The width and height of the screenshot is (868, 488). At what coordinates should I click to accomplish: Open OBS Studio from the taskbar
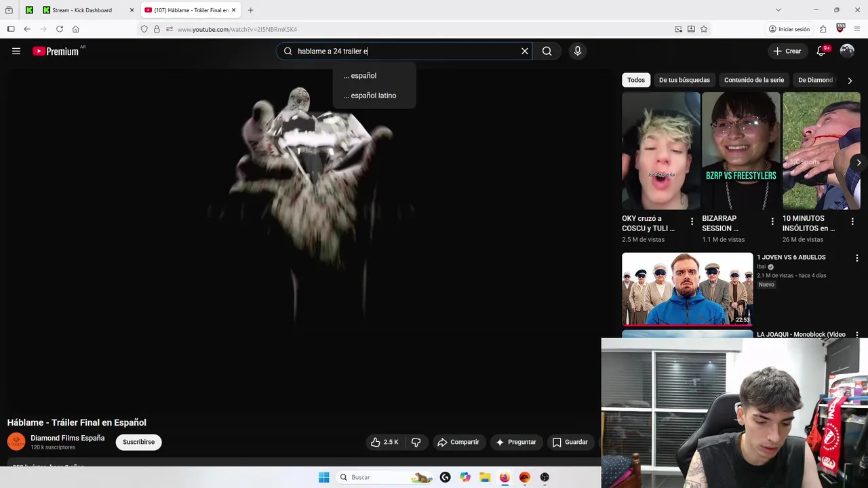545,477
